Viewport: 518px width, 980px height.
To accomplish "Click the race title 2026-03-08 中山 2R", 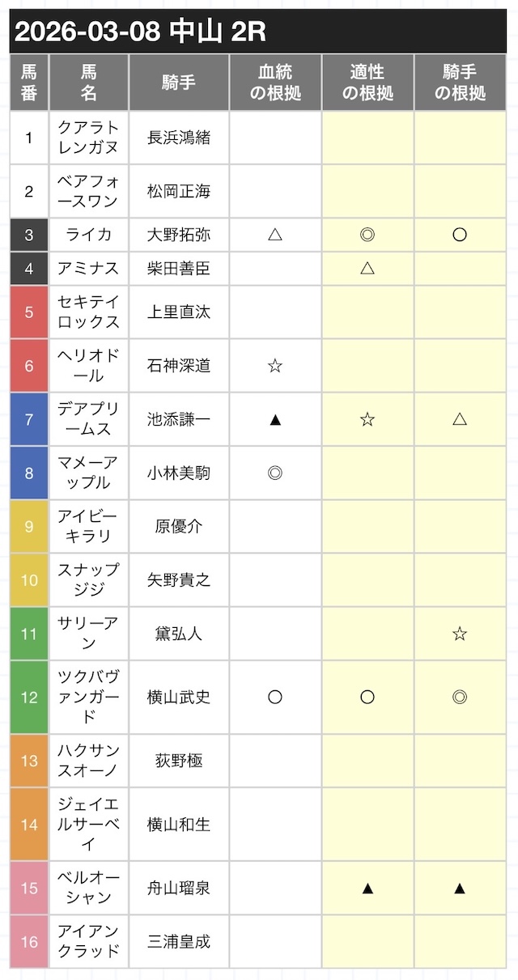I will pos(141,32).
